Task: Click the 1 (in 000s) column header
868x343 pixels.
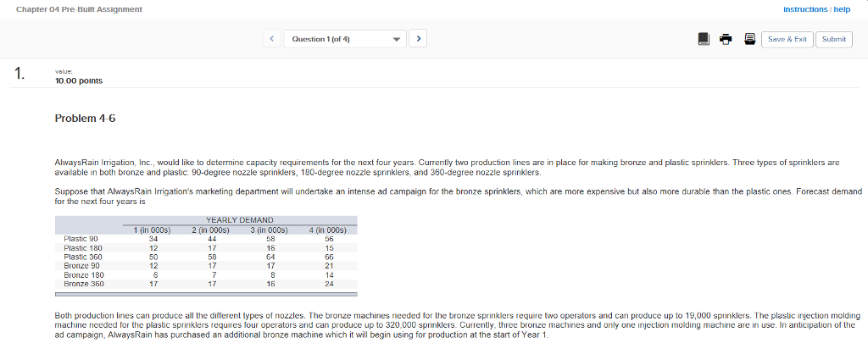Action: click(152, 230)
